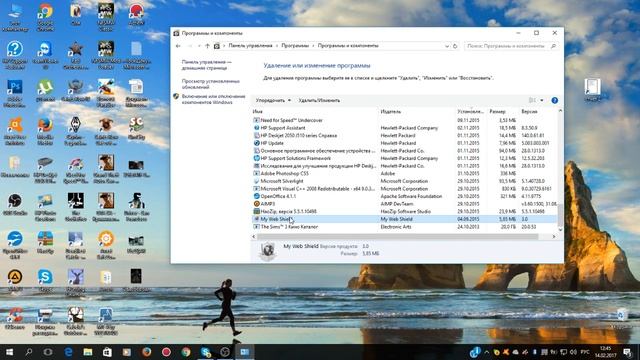Open the Microsoft Store taskbar icon
Screen dimensions: 640x360
107,352
